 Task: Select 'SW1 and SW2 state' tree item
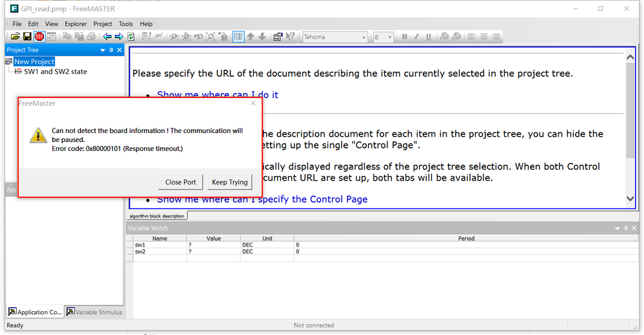(x=55, y=72)
